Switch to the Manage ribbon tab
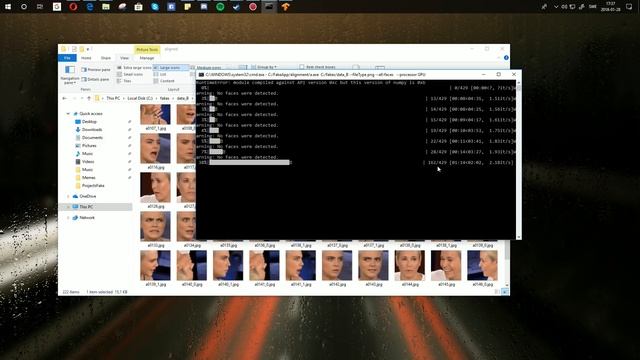This screenshot has width=640, height=360. (x=147, y=58)
